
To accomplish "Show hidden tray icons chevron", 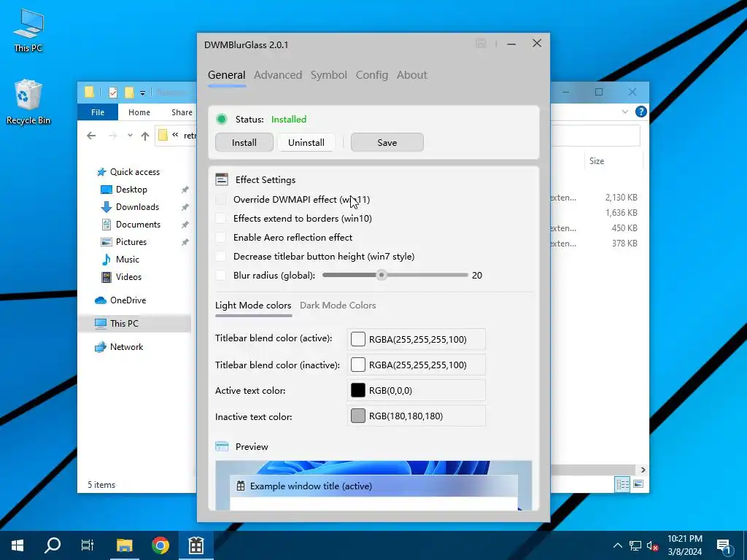I will coord(617,545).
